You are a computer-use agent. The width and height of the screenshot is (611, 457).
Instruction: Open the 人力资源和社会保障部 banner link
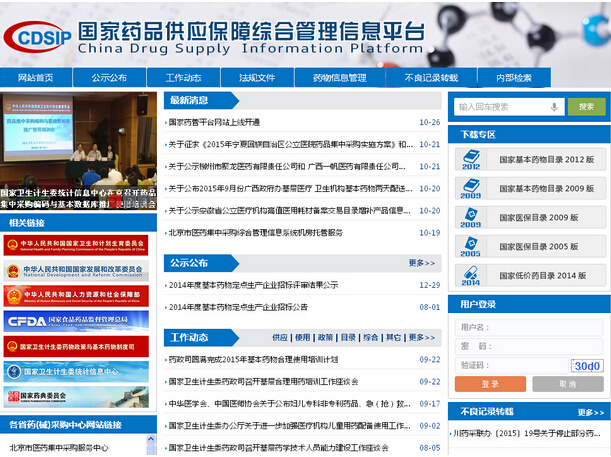76,296
